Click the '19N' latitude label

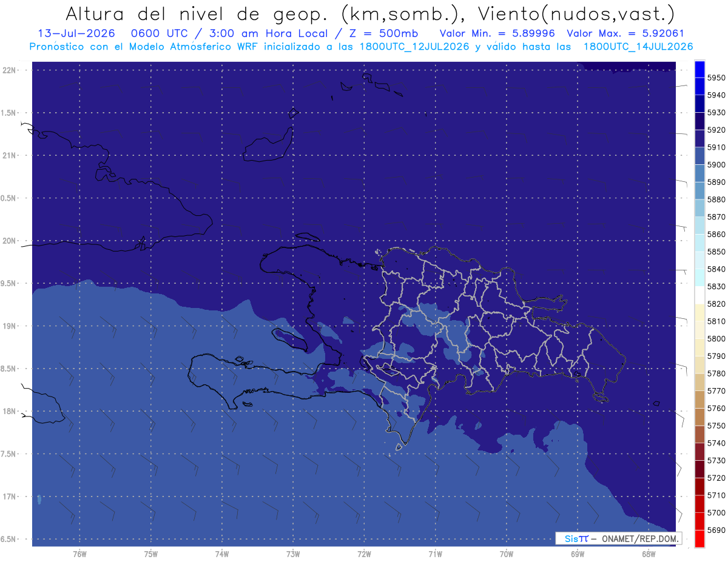[x=9, y=326]
